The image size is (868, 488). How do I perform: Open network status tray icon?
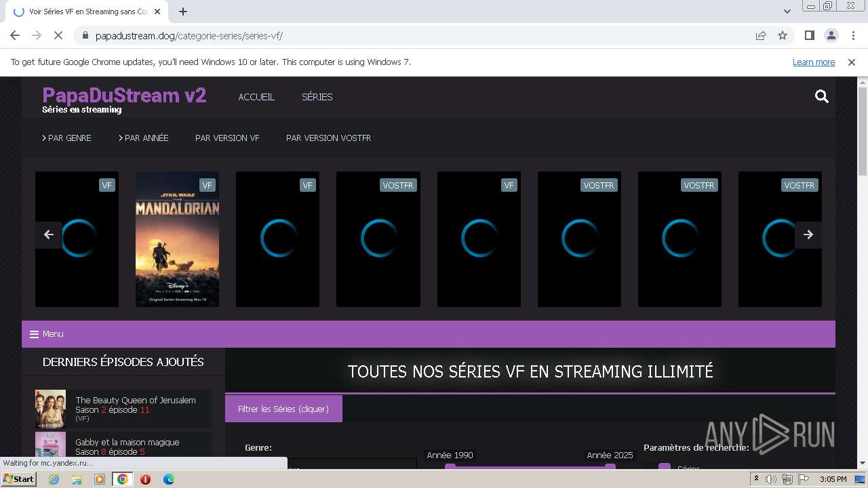pyautogui.click(x=787, y=479)
